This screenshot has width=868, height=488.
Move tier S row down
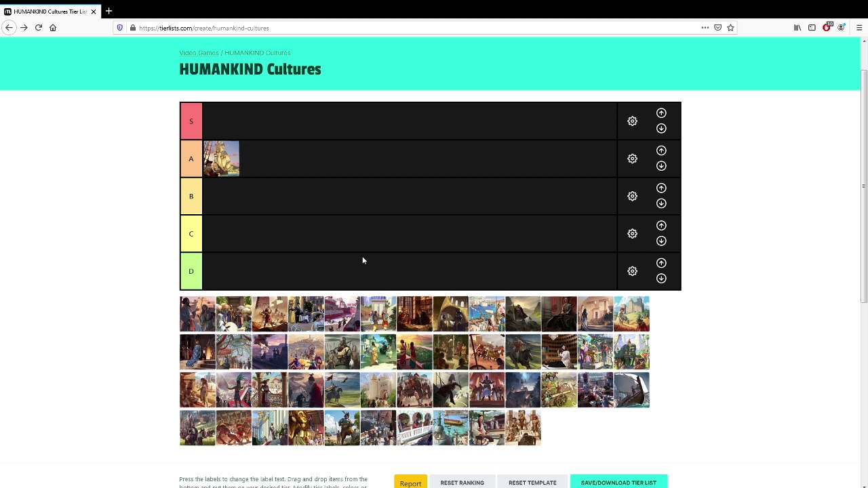click(661, 129)
